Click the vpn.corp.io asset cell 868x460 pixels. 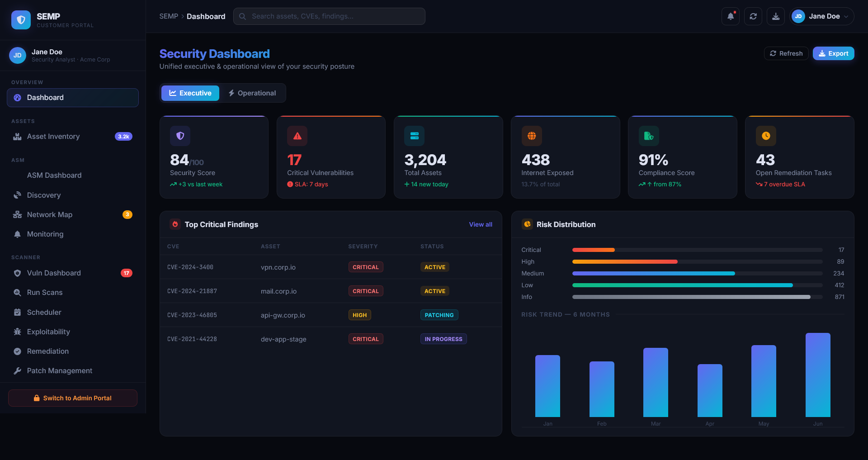coord(278,267)
